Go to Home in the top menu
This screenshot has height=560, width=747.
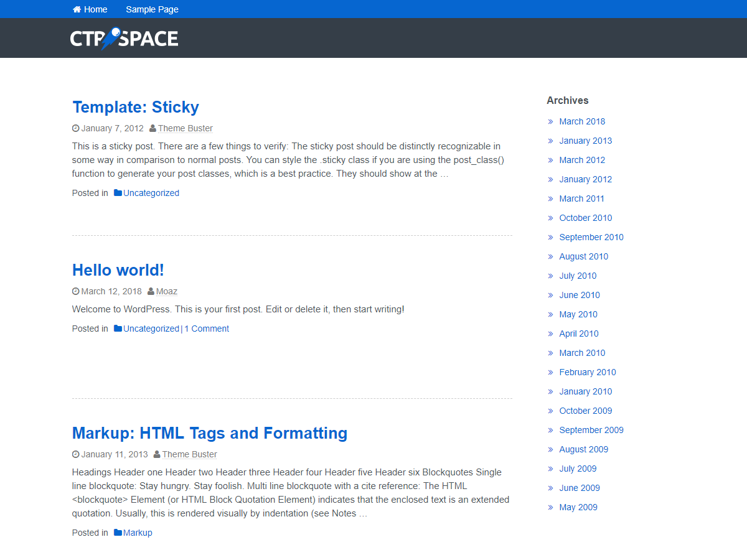pos(95,9)
